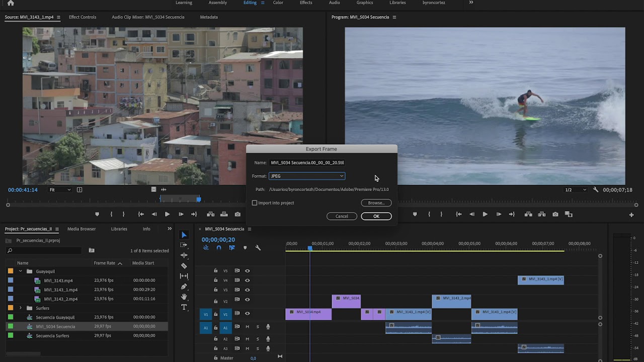Viewport: 644px width, 362px height.
Task: Click Program monitor lift button
Action: tap(528, 214)
